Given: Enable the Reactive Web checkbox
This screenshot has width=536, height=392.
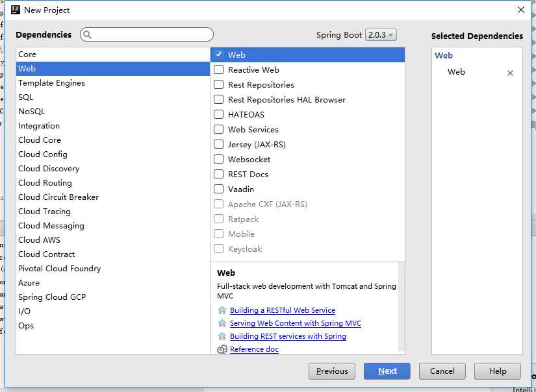Looking at the screenshot, I should [x=219, y=69].
